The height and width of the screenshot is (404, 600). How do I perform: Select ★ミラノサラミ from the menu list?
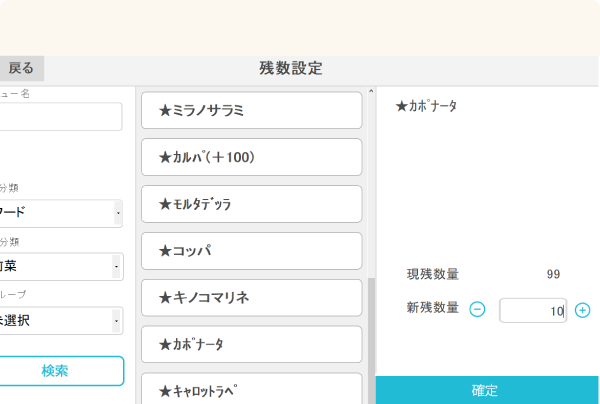(x=252, y=110)
